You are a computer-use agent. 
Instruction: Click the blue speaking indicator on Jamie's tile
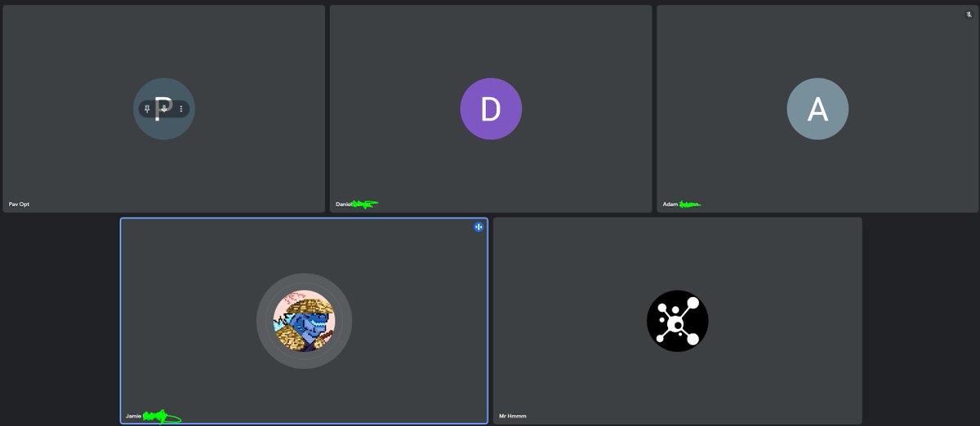pyautogui.click(x=479, y=227)
